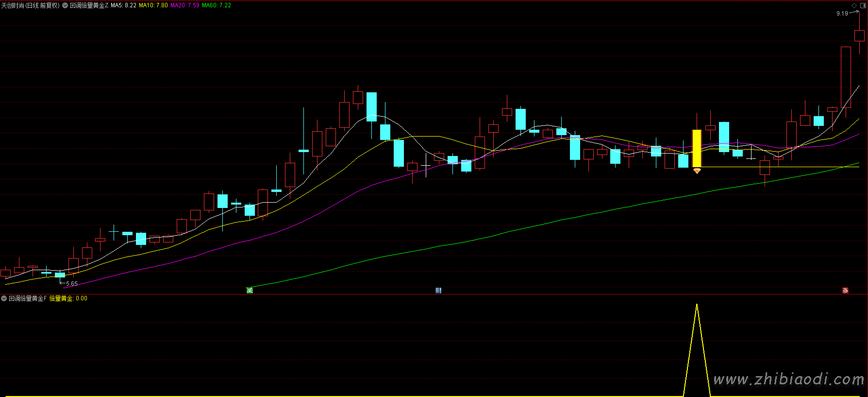This screenshot has width=868, height=397.
Task: Click the orange signal marker below yellow candle
Action: [x=697, y=171]
